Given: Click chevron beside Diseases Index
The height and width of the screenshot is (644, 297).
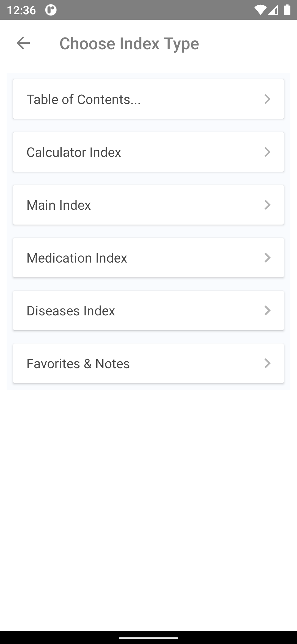Looking at the screenshot, I should point(267,310).
